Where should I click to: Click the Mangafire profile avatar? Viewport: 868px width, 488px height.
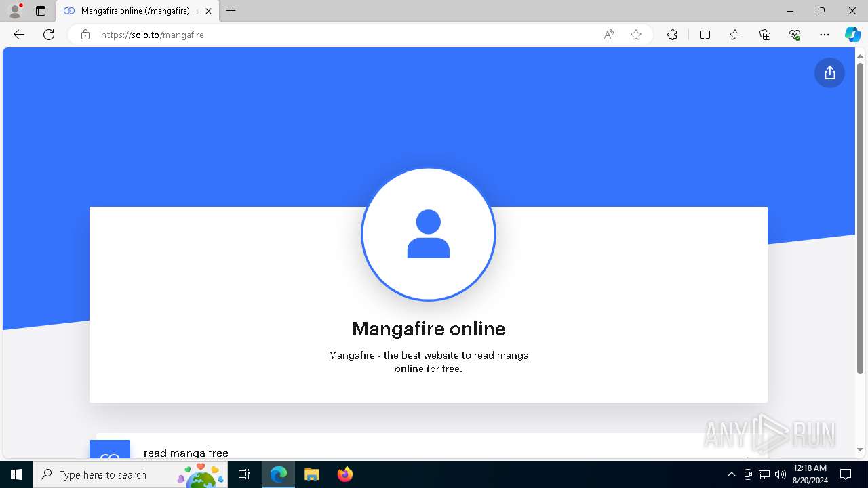(x=429, y=235)
